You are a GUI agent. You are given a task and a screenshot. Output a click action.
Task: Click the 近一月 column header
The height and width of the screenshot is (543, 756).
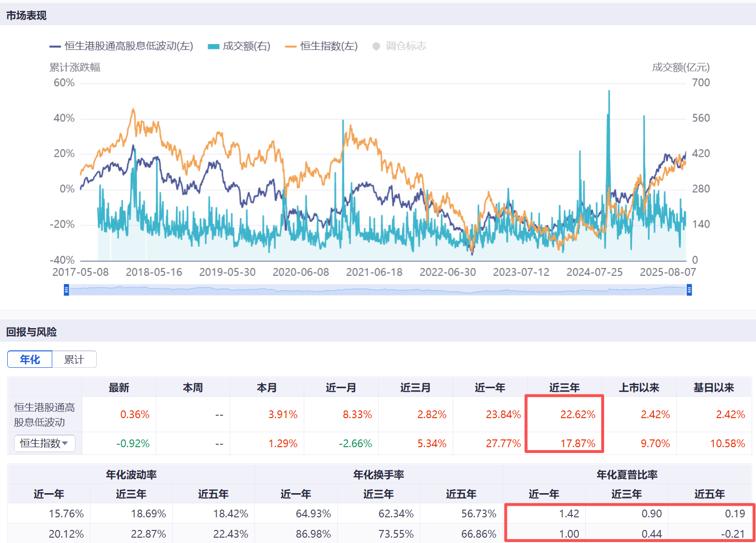tap(341, 388)
